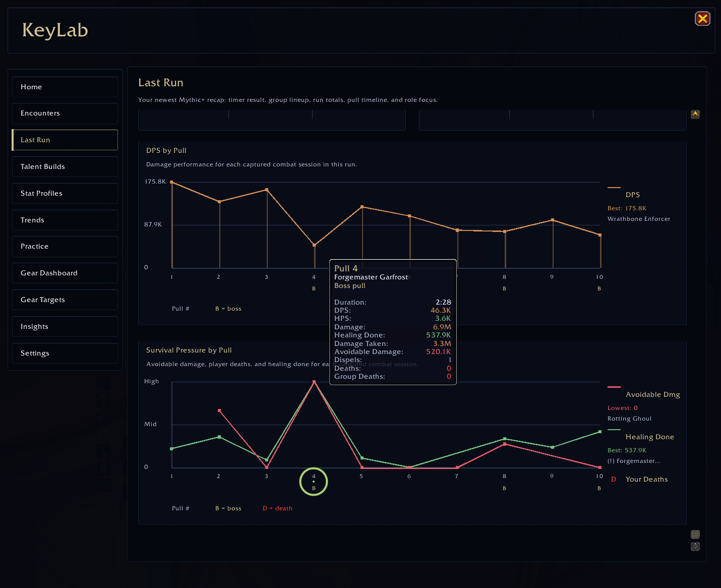Click the Healing Done legend label
This screenshot has height=588, width=721.
650,437
